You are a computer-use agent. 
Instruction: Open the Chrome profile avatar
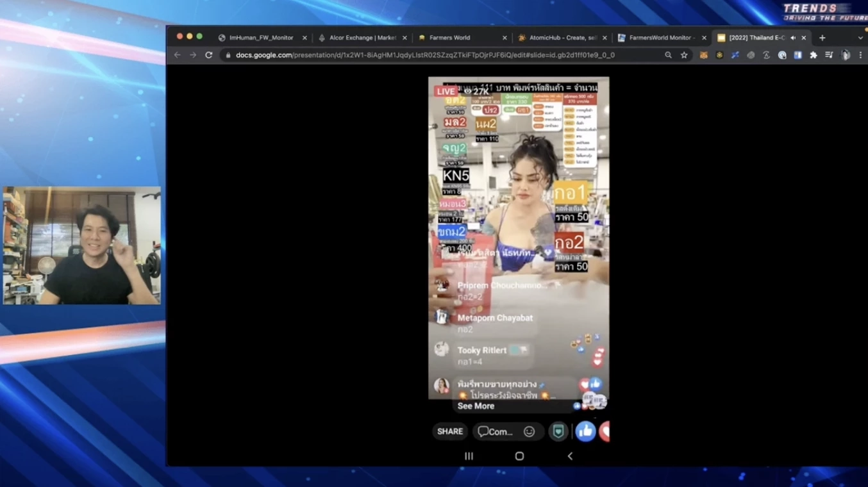pos(845,55)
